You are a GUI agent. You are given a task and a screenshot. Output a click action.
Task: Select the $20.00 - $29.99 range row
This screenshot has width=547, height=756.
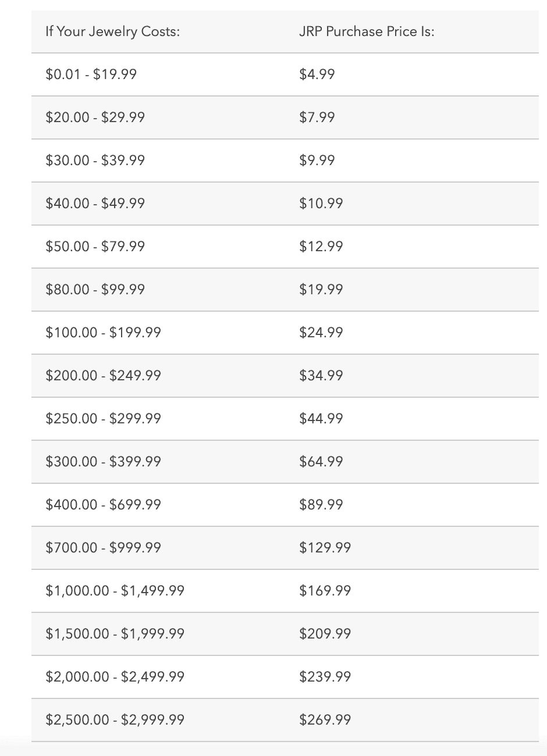[x=95, y=117]
